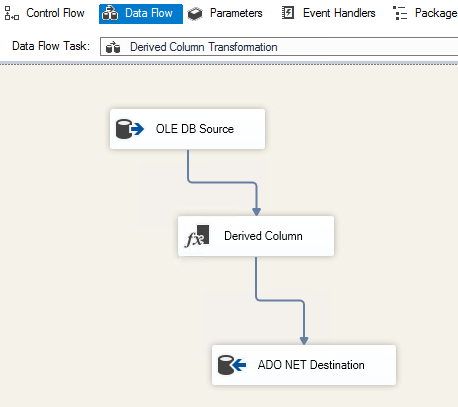Screen dimensions: 458x407
Task: Switch to the Control Flow tab
Action: click(x=45, y=13)
